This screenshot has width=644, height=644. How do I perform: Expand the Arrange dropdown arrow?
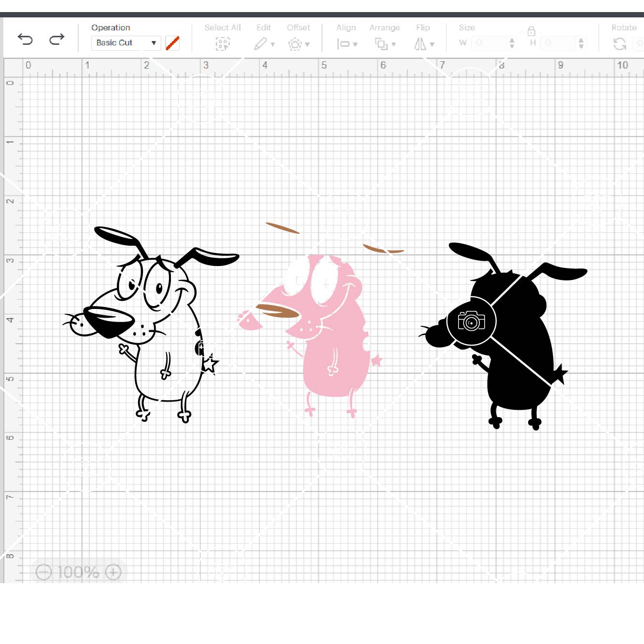click(x=394, y=44)
